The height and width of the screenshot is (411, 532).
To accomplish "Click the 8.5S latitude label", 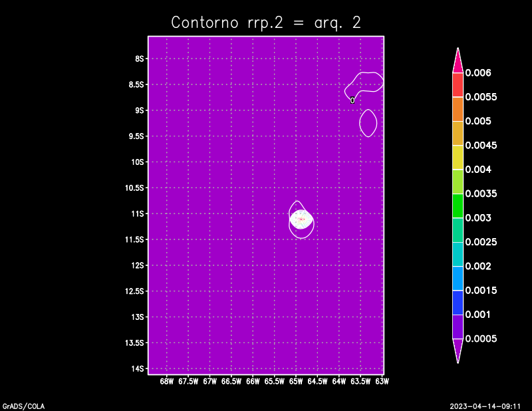I will coord(136,84).
